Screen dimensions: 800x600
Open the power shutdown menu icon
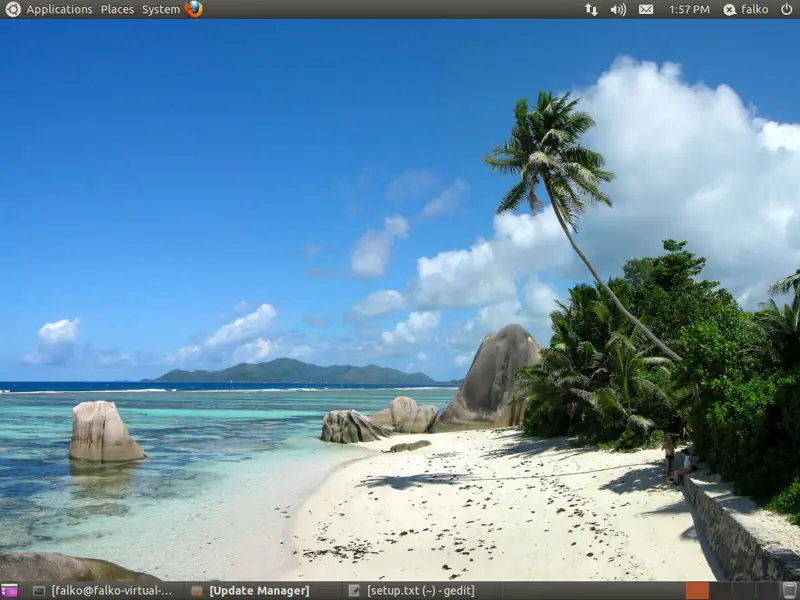pyautogui.click(x=787, y=9)
